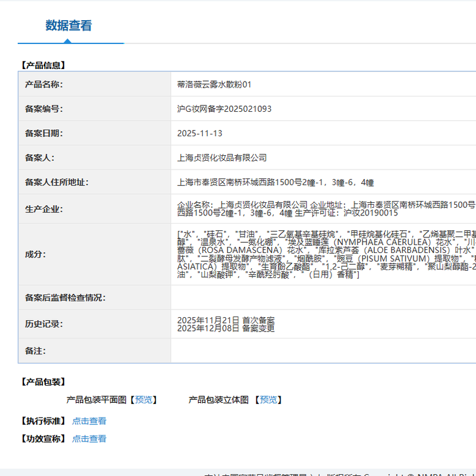Click the 首次备案 history entry
Image resolution: width=476 pixels, height=476 pixels.
(x=226, y=320)
